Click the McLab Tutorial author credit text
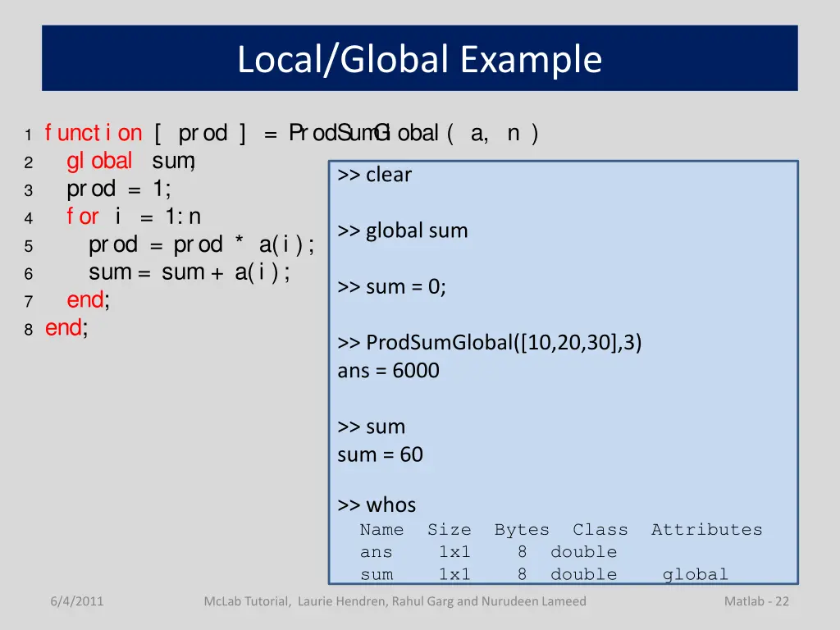Screen dimensions: 840x630 pos(395,601)
